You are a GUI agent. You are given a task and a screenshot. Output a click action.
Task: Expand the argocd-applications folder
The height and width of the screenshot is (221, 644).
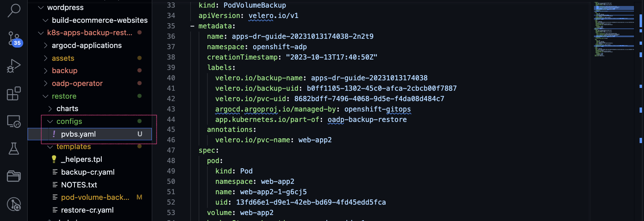tap(87, 46)
